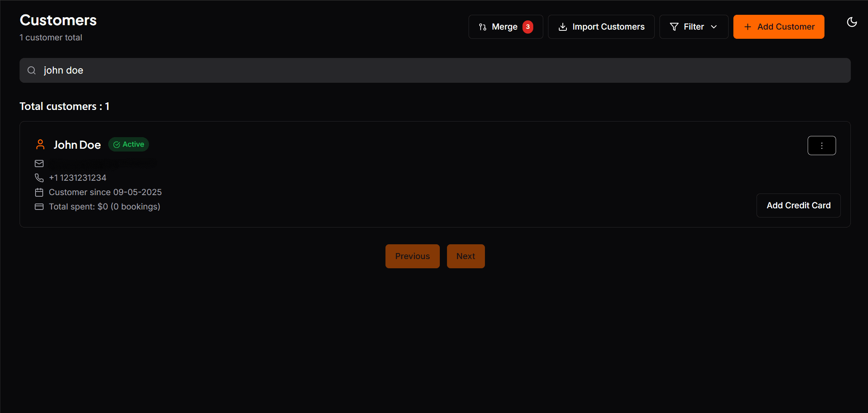Click the green Active status badge
This screenshot has height=413, width=868.
128,144
